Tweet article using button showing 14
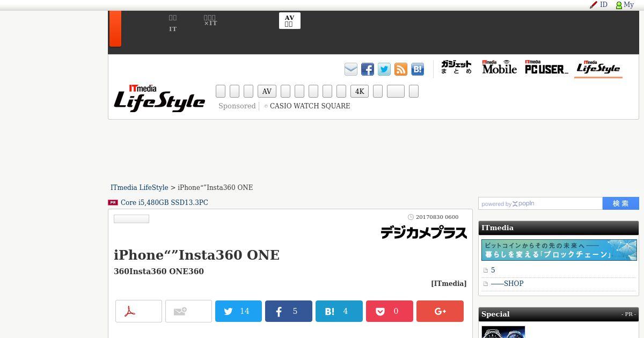 pos(238,311)
